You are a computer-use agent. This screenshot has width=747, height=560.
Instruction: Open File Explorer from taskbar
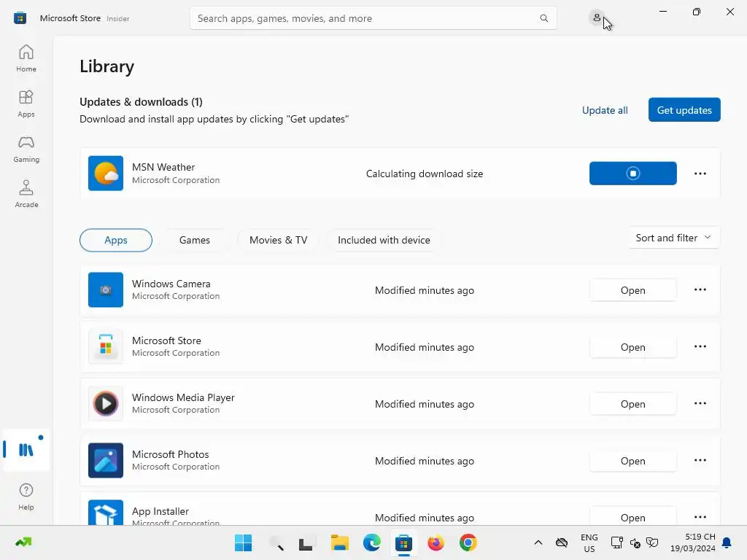(x=340, y=542)
